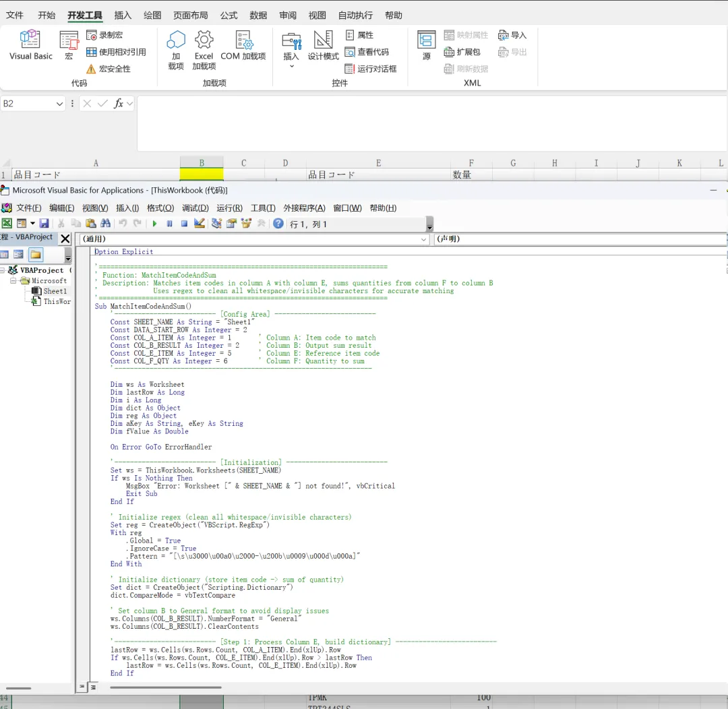Switch to 公式 ribbon tab
The height and width of the screenshot is (709, 728).
229,16
